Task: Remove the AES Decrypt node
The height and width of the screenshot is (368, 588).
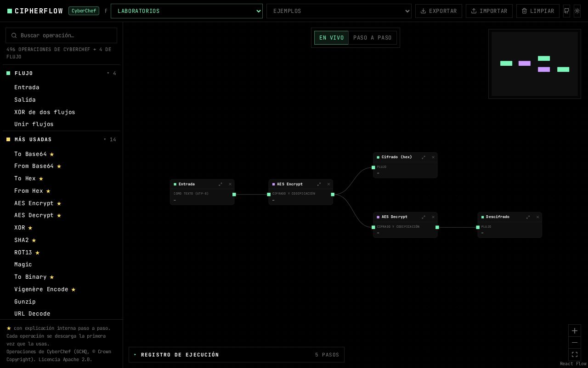Action: (x=433, y=217)
